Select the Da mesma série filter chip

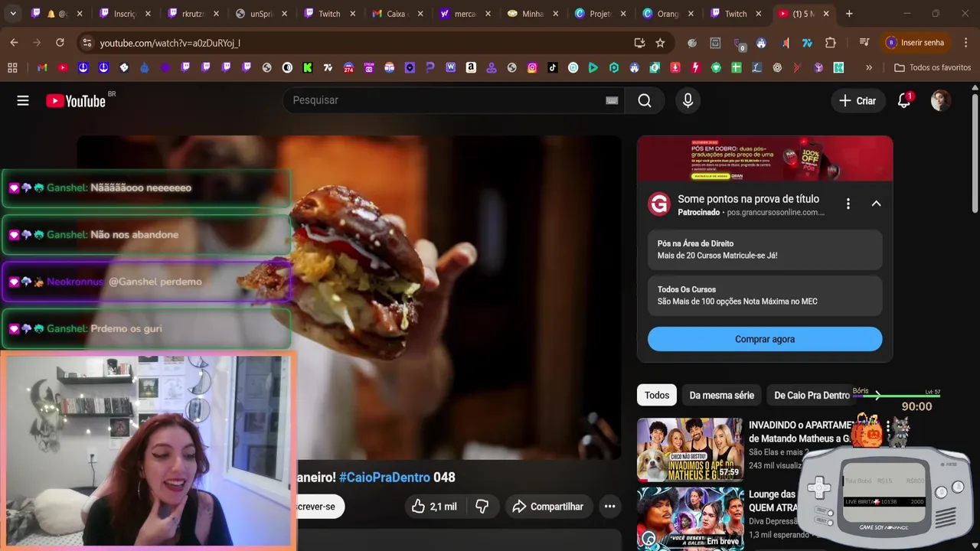[721, 396]
